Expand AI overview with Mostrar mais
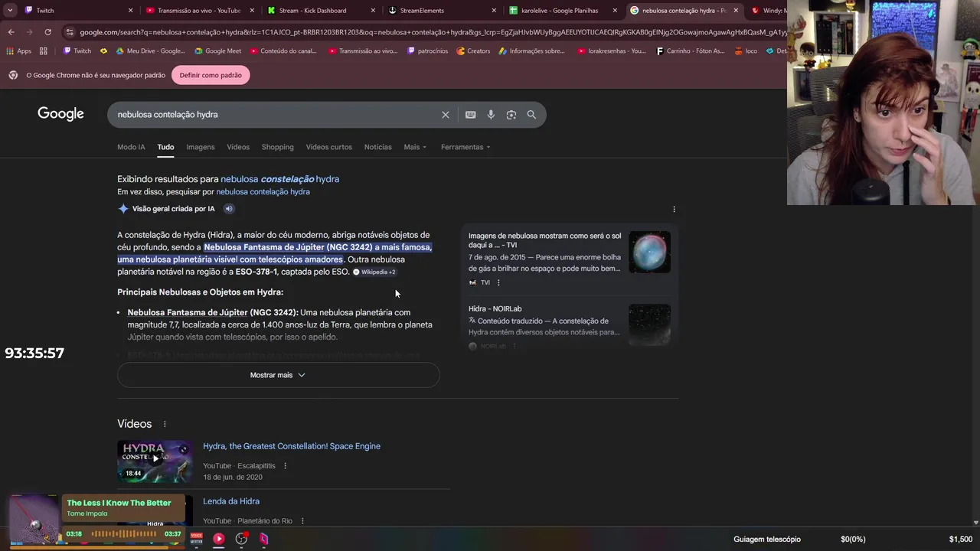This screenshot has height=551, width=980. (x=278, y=375)
